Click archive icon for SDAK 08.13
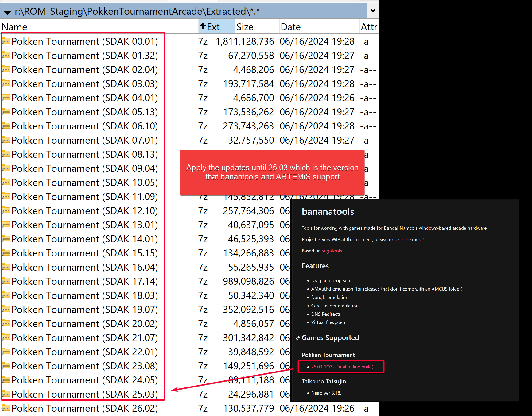This screenshot has height=416, width=532. click(x=6, y=154)
